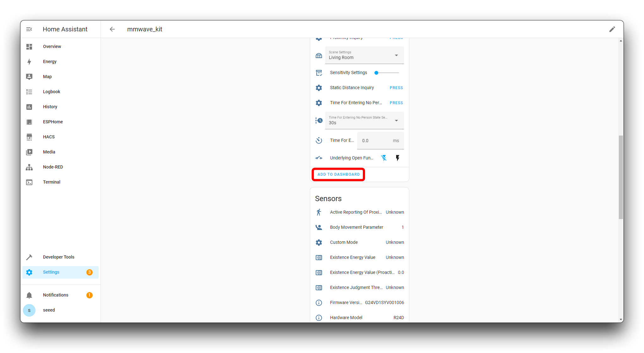Expand Time For Entering No Person dropdown
Screen dimensions: 644x353
[364, 120]
